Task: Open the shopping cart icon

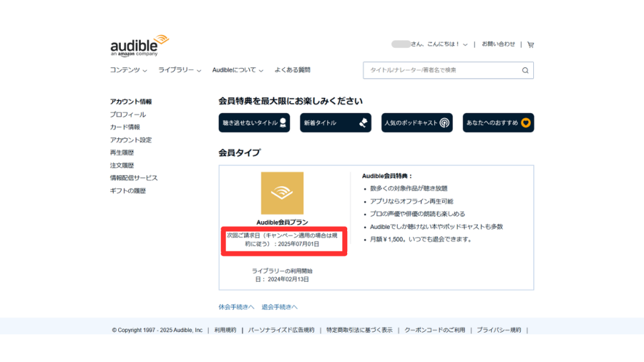Action: (531, 44)
